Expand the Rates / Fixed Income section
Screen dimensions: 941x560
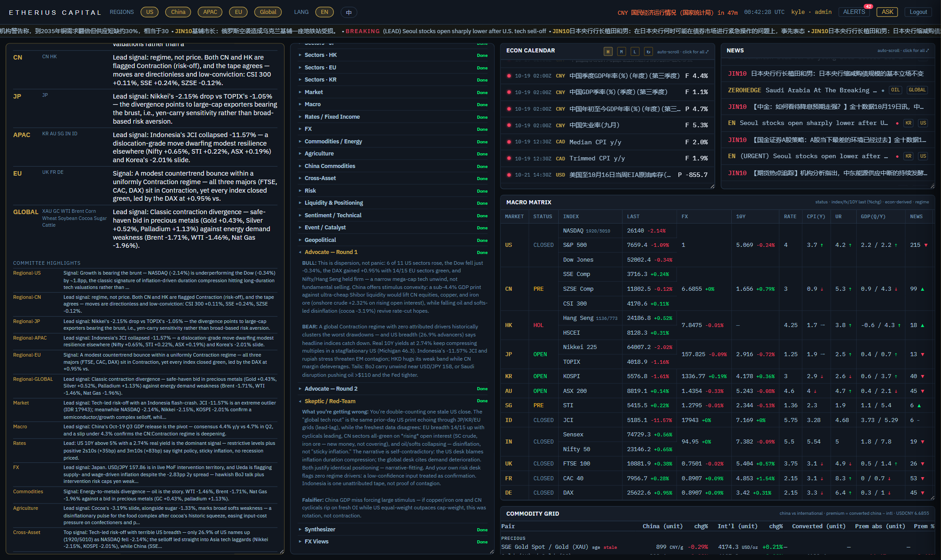coord(393,117)
